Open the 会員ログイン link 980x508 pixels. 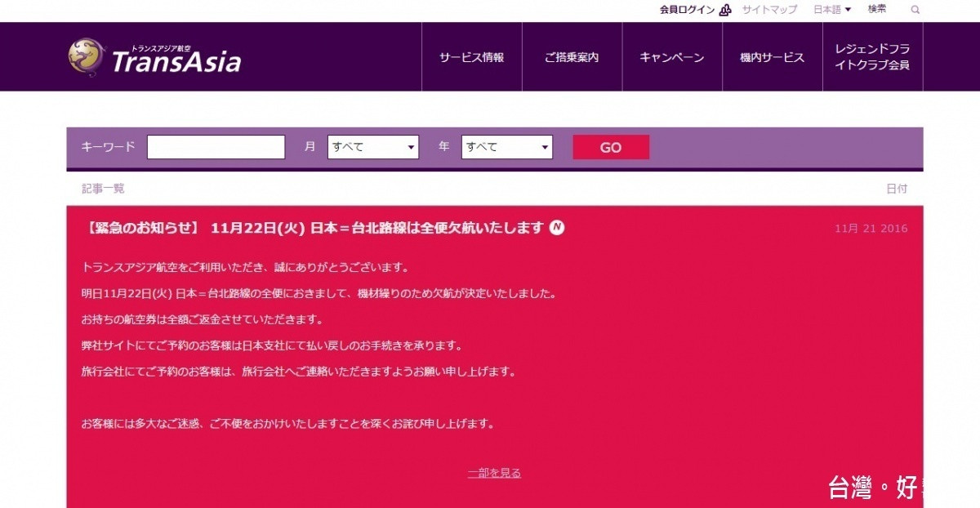coord(688,10)
